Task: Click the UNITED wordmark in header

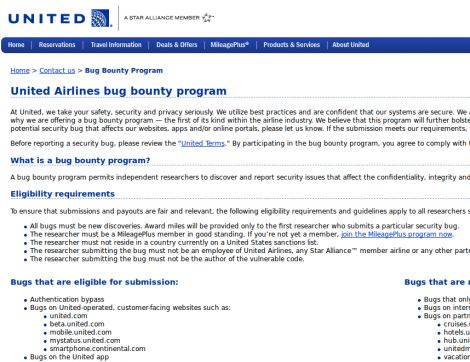Action: point(47,18)
